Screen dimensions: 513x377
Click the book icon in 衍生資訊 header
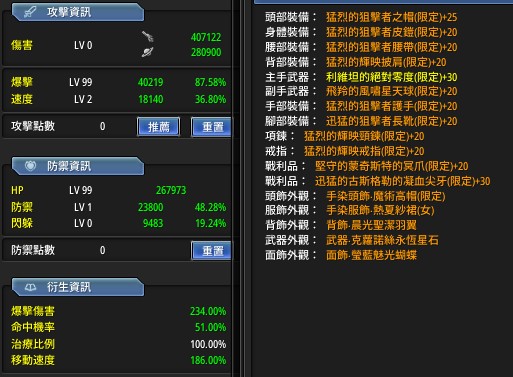point(30,287)
